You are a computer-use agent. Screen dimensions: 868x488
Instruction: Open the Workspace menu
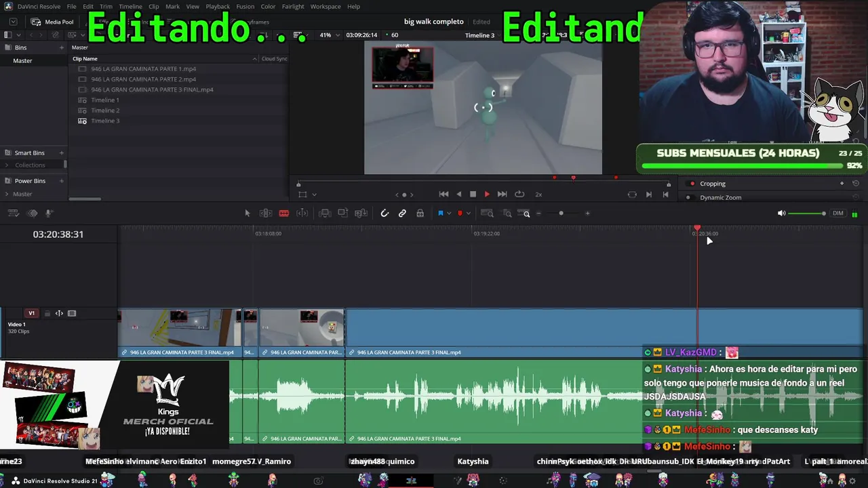[325, 7]
